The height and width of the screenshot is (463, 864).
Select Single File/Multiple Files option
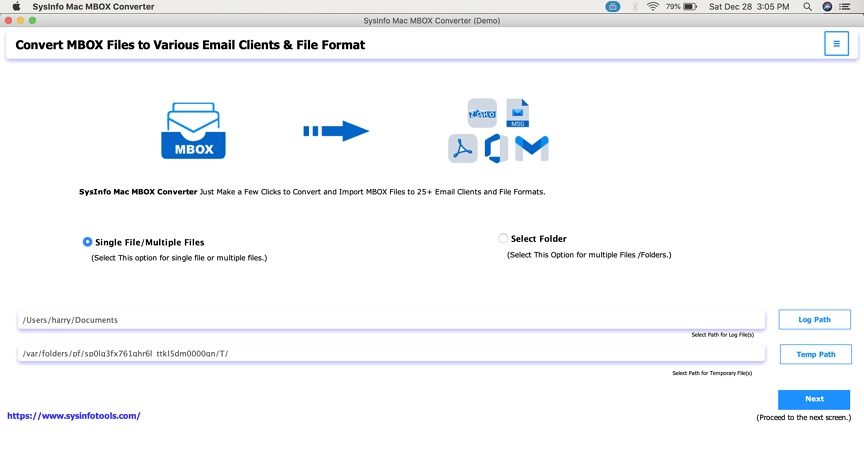click(87, 242)
